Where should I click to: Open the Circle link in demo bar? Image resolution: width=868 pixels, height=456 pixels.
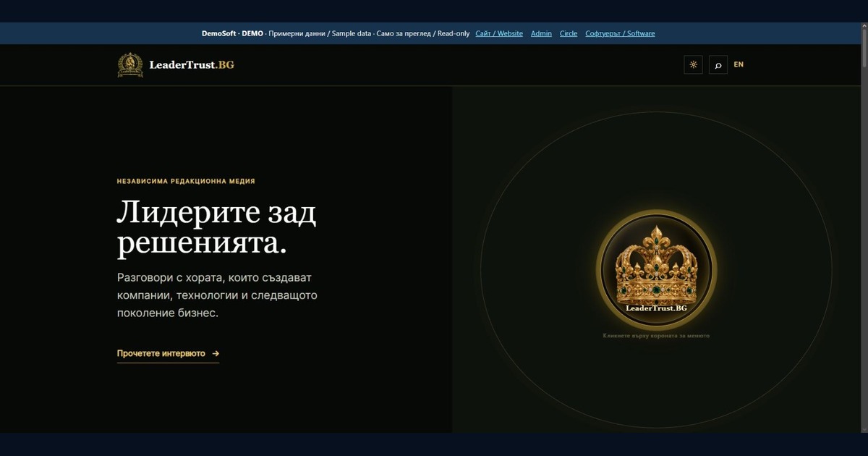click(x=569, y=33)
